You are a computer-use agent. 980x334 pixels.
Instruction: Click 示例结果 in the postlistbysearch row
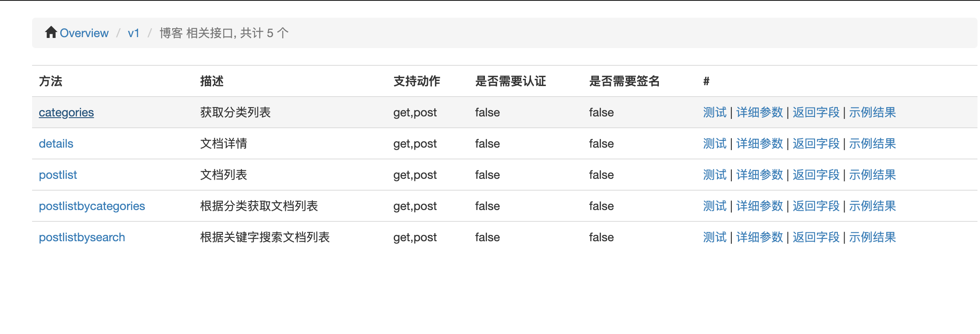pyautogui.click(x=873, y=237)
